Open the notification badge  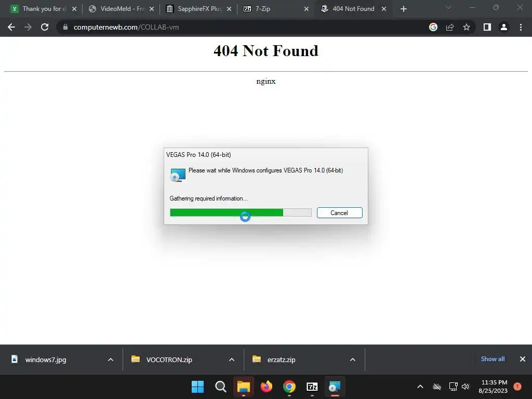click(x=517, y=387)
